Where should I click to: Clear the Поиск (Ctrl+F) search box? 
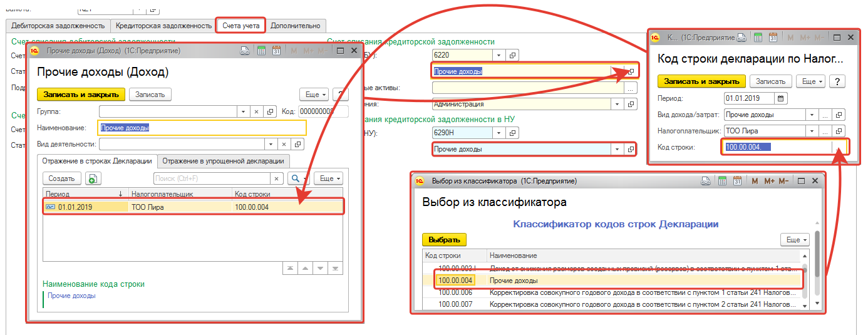277,178
